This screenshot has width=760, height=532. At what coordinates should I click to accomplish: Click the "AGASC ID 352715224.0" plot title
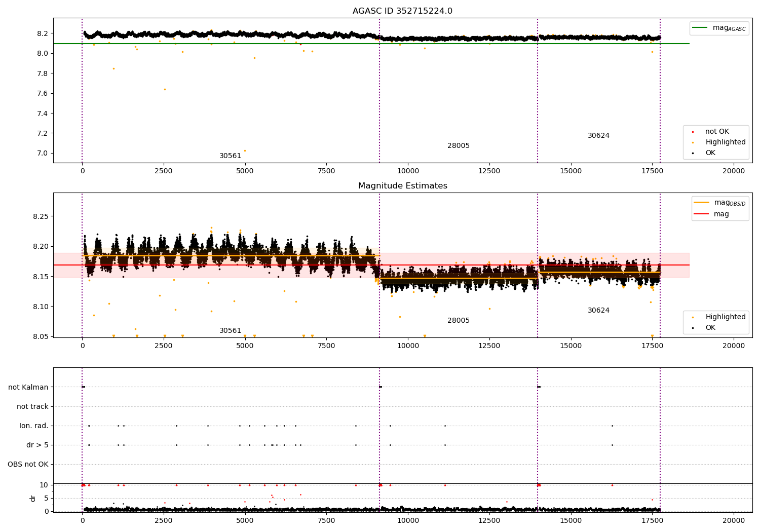point(402,11)
